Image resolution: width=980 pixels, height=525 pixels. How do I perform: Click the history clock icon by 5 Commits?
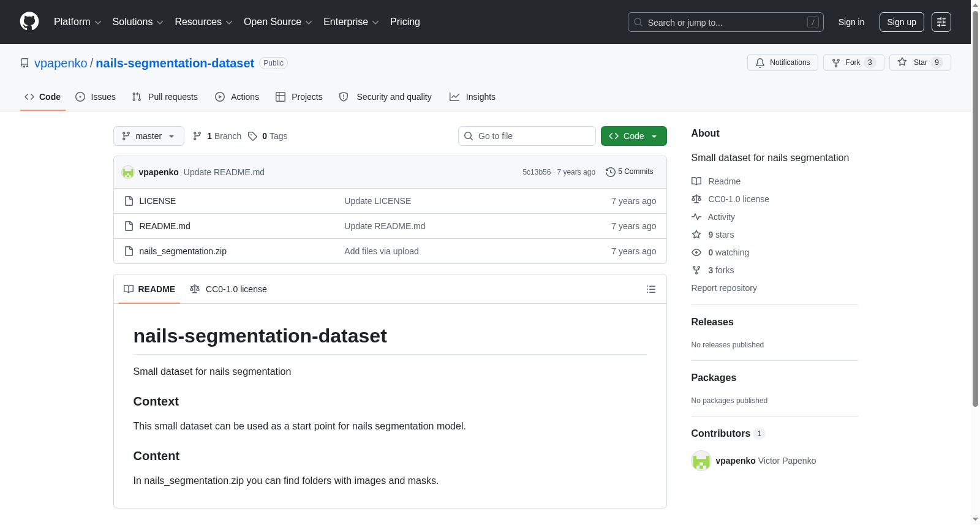pyautogui.click(x=610, y=172)
